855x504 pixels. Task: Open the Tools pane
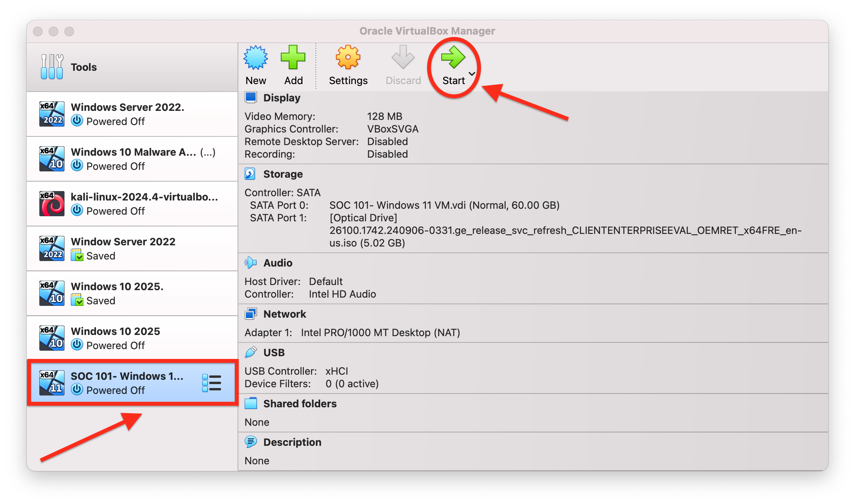[132, 67]
